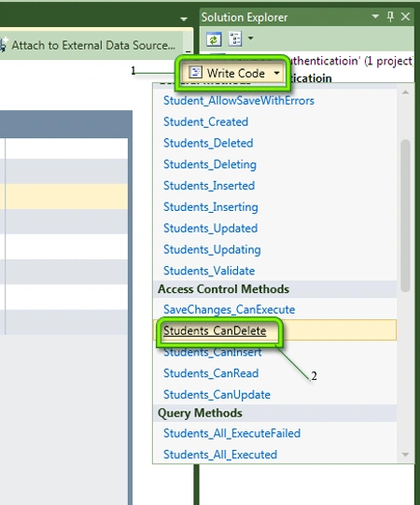Open the Student_Created method
Viewport: 420px width, 505px height.
pyautogui.click(x=205, y=121)
